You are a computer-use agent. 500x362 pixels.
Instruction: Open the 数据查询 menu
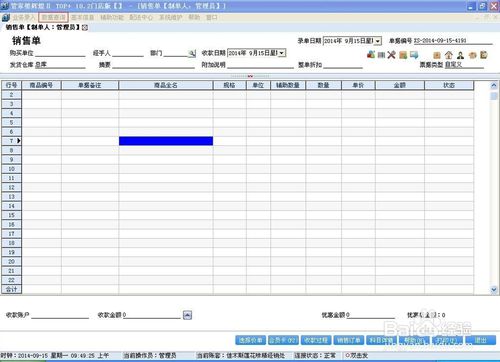(x=53, y=17)
